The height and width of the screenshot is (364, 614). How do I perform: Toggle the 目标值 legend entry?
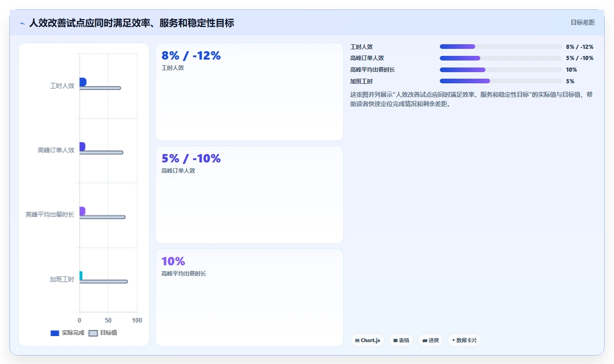103,333
